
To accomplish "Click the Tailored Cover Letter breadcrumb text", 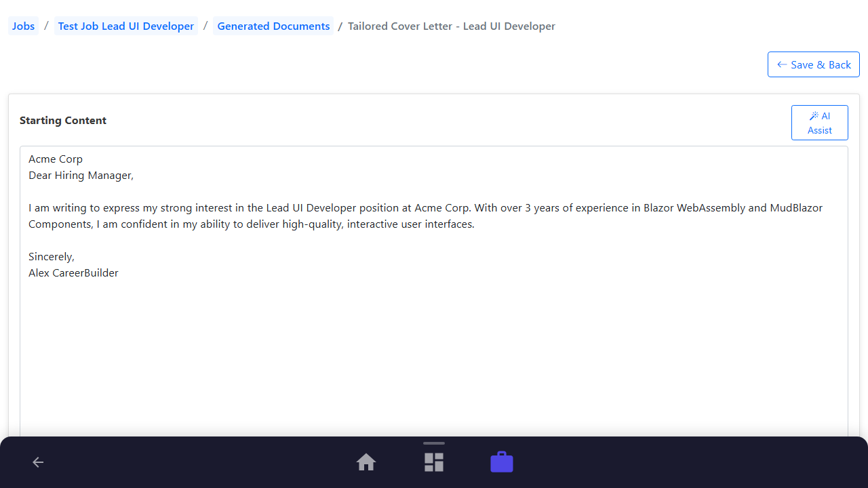I will 452,26.
